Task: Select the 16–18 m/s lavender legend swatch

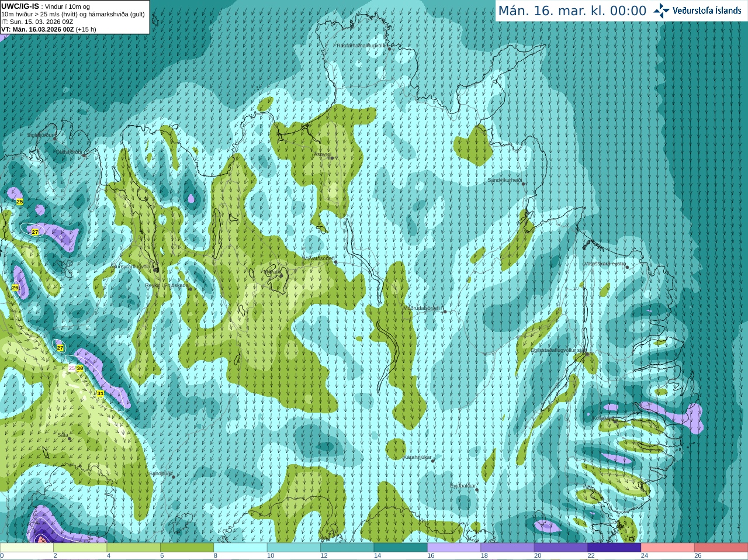Action: coord(454,548)
